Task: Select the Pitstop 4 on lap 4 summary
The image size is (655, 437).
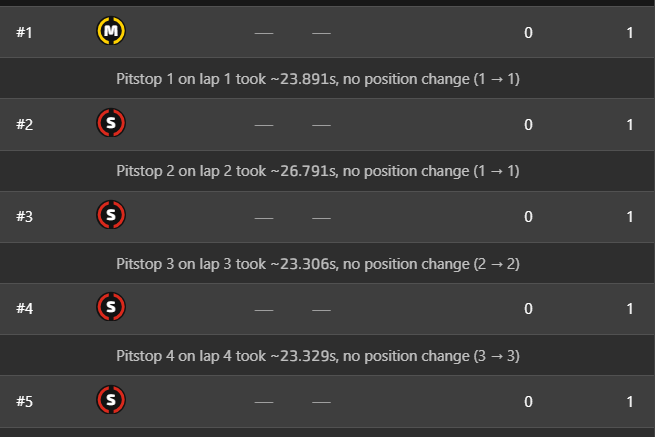Action: coord(318,355)
